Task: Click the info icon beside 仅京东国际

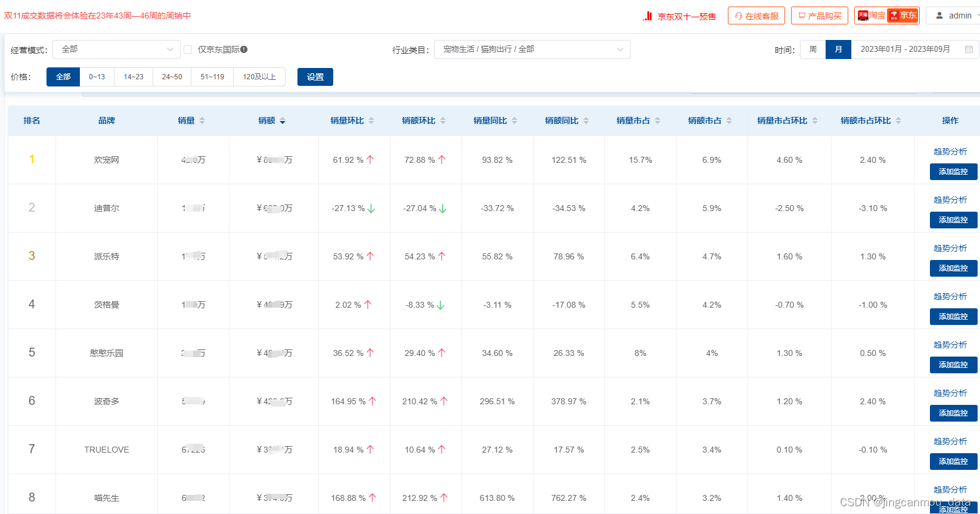Action: [244, 49]
